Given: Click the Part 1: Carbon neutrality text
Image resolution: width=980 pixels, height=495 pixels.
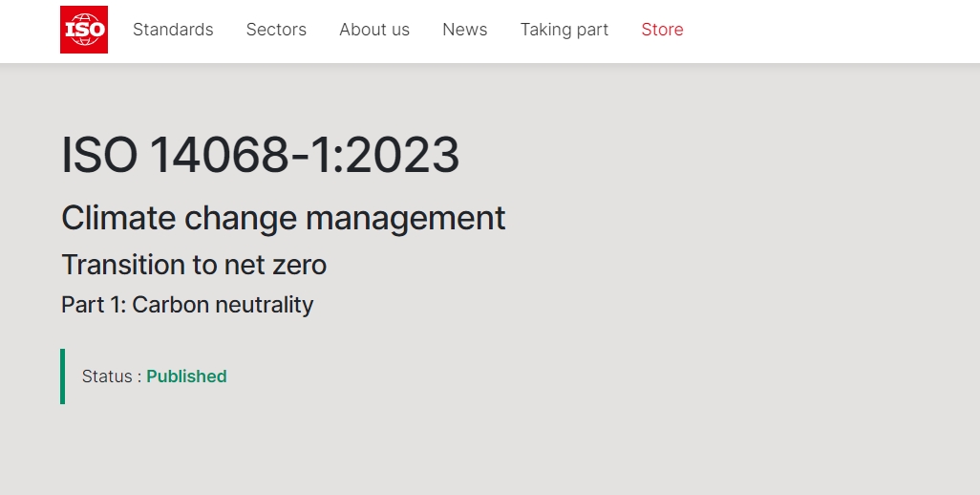Looking at the screenshot, I should pos(187,305).
